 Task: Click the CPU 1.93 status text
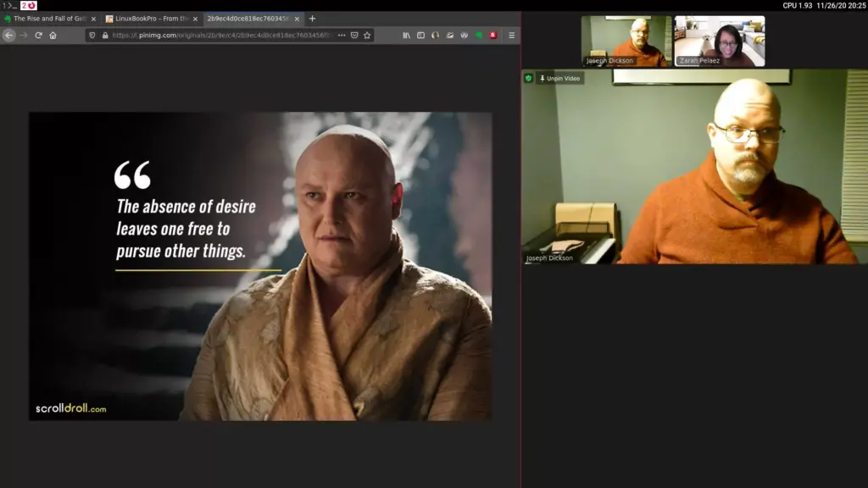point(797,6)
